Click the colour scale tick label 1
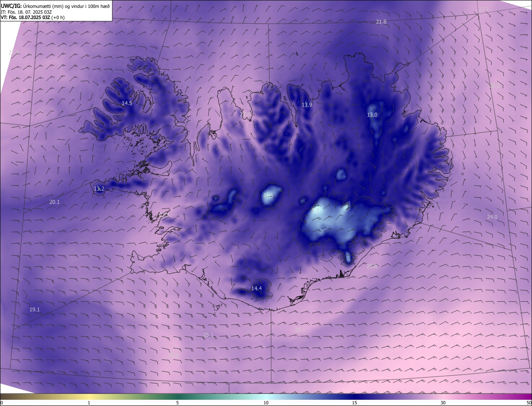Screen dimensions: 532x406 click(89, 403)
